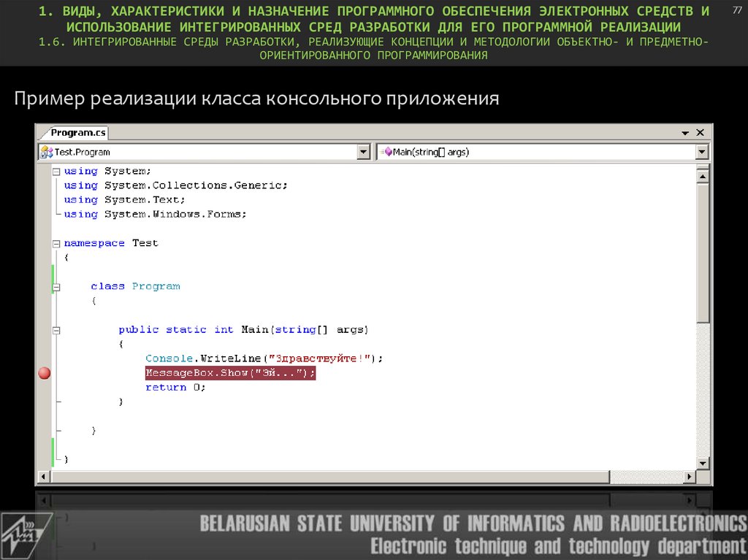
Task: Click the vertical scrollbar down arrow
Action: [702, 463]
